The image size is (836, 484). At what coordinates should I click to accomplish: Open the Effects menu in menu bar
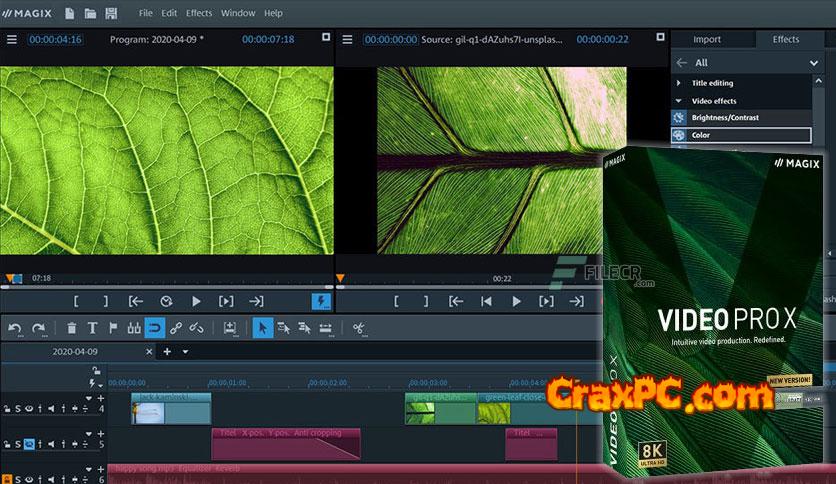pyautogui.click(x=199, y=13)
